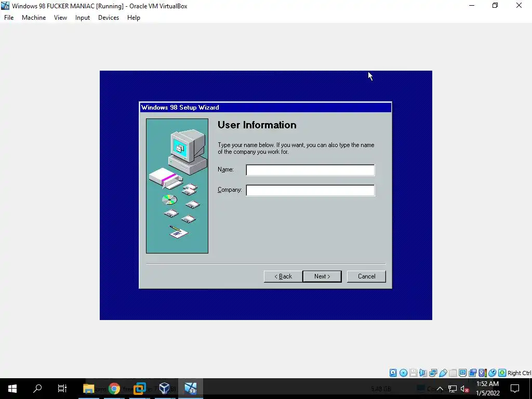Open the Devices menu
Screen dimensions: 532x399
pyautogui.click(x=109, y=18)
